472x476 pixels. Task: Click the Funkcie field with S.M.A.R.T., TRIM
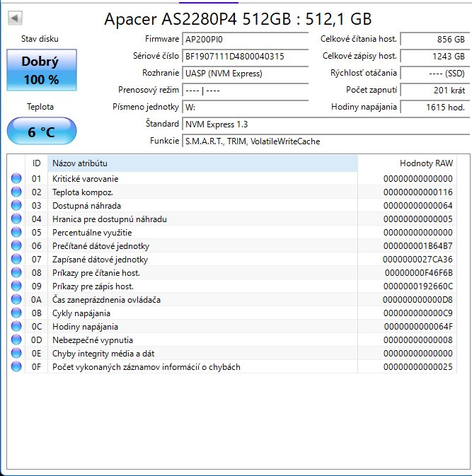(326, 141)
